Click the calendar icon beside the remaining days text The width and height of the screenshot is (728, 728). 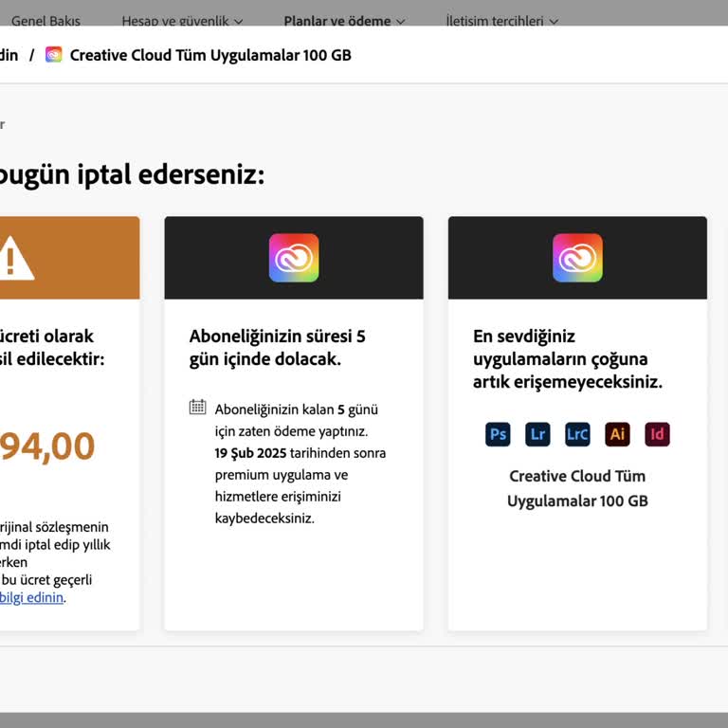pyautogui.click(x=197, y=408)
